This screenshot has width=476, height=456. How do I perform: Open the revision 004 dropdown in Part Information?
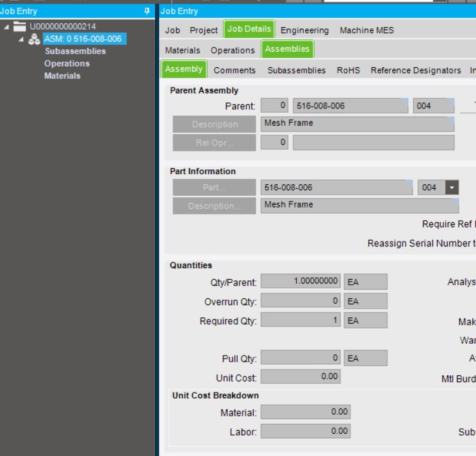(x=452, y=187)
